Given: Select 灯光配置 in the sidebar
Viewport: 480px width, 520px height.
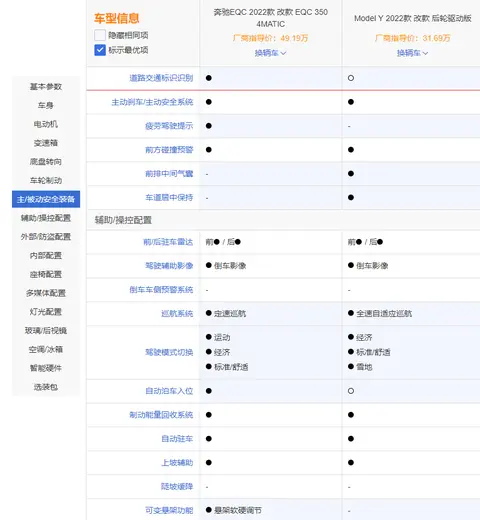Looking at the screenshot, I should click(x=46, y=312).
